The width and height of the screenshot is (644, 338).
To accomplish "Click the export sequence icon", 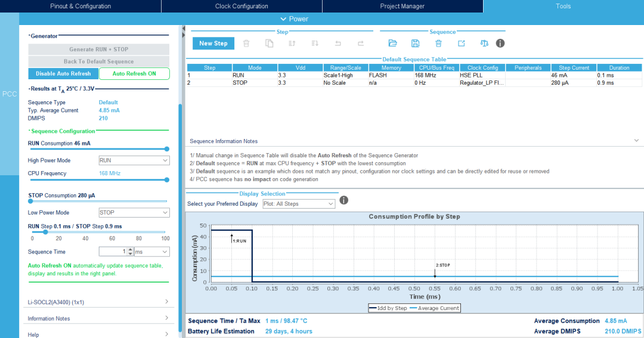I will tap(461, 43).
